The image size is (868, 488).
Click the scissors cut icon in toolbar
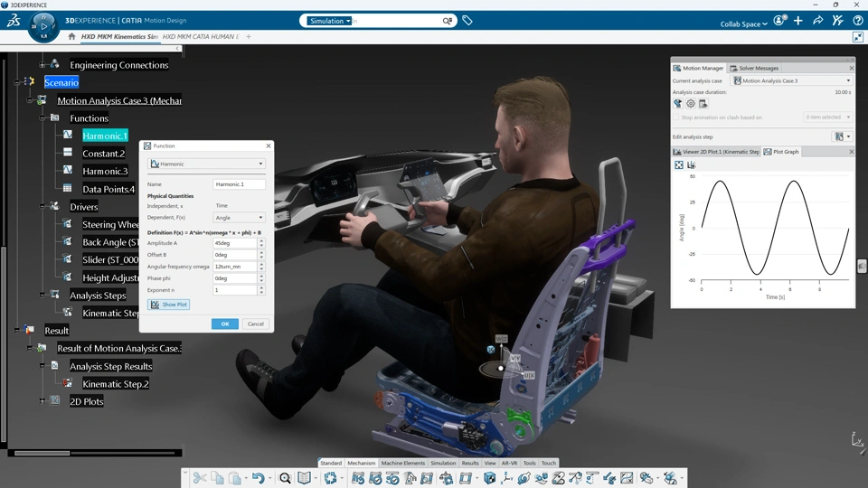pyautogui.click(x=200, y=478)
